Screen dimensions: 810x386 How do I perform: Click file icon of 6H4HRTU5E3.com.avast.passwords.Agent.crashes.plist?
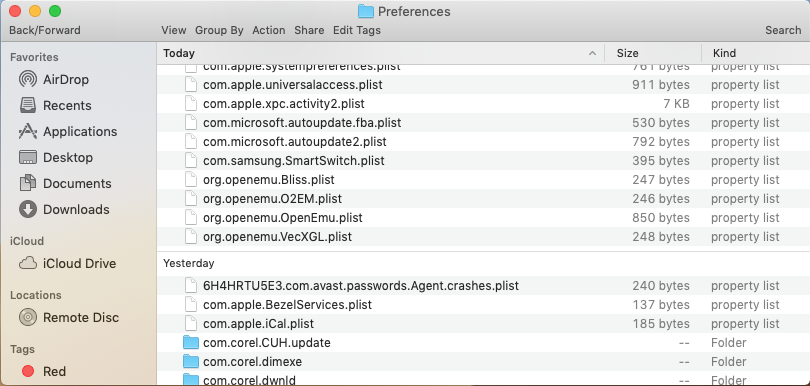(191, 286)
